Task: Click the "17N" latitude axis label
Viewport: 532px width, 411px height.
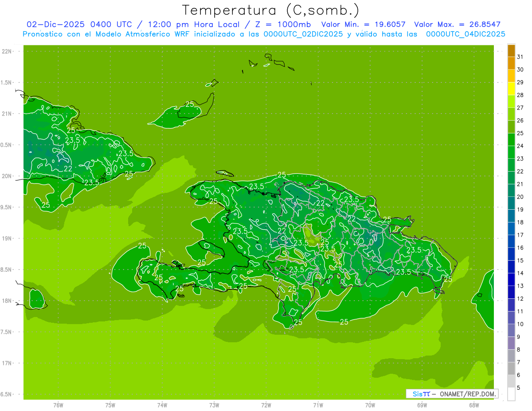Action: coord(7,363)
